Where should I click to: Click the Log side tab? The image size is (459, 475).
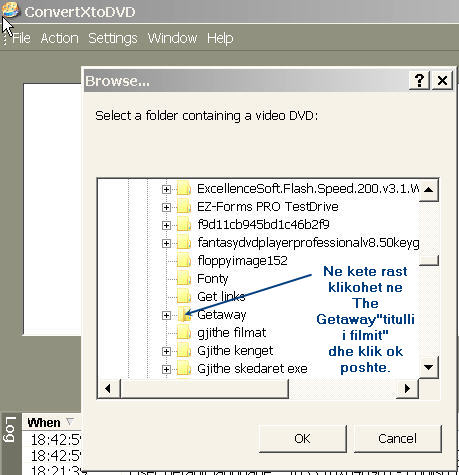(10, 429)
